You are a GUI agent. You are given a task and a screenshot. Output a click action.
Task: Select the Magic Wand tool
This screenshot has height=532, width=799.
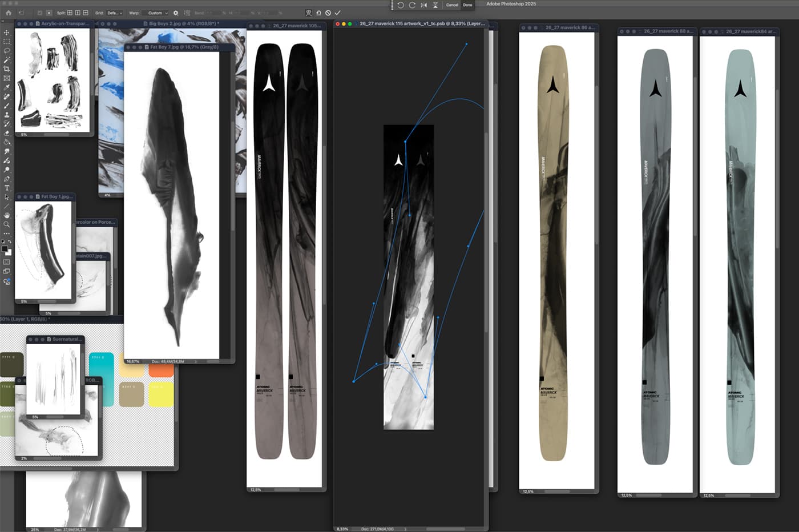[7, 60]
